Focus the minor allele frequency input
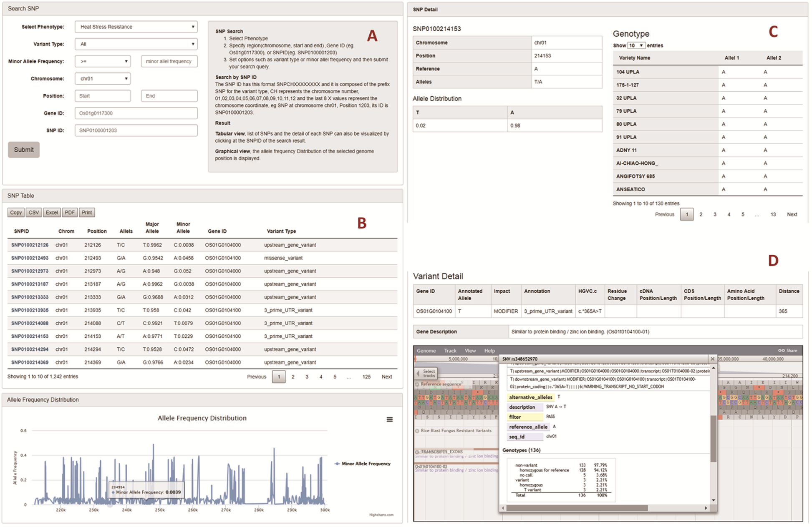Viewport: 812px width, 527px height. coord(169,61)
